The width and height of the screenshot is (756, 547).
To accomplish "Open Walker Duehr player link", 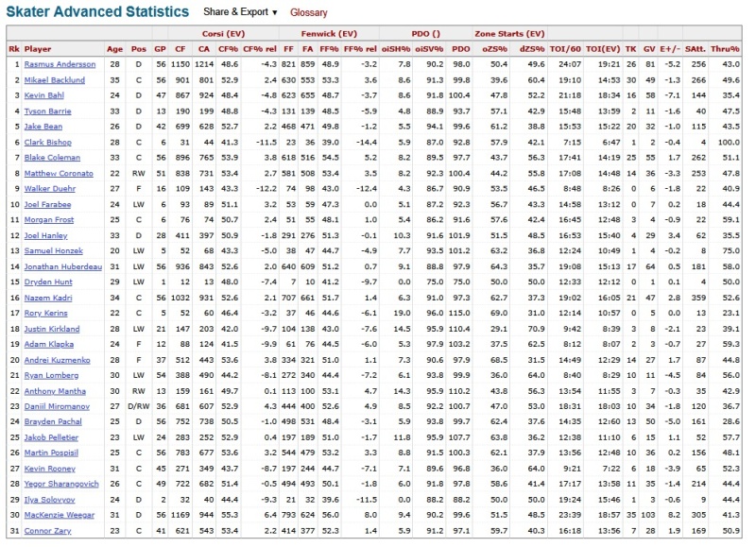I will [x=50, y=188].
